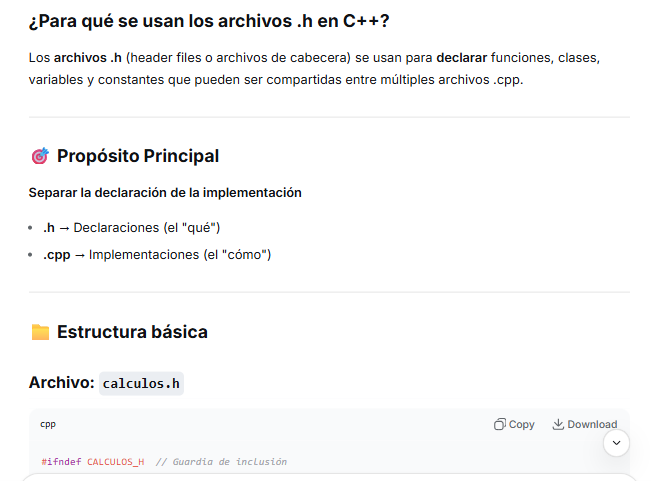
Task: Click the Estructura básica heading text
Action: click(132, 332)
